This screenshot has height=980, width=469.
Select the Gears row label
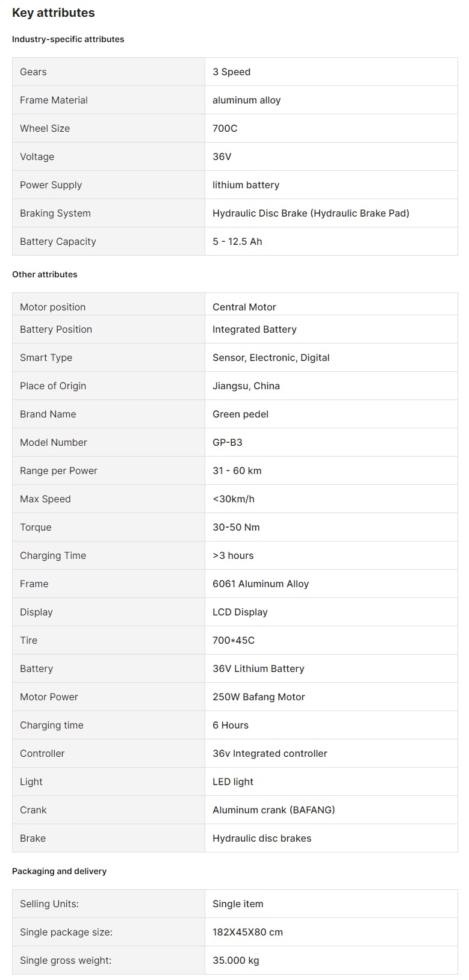33,72
